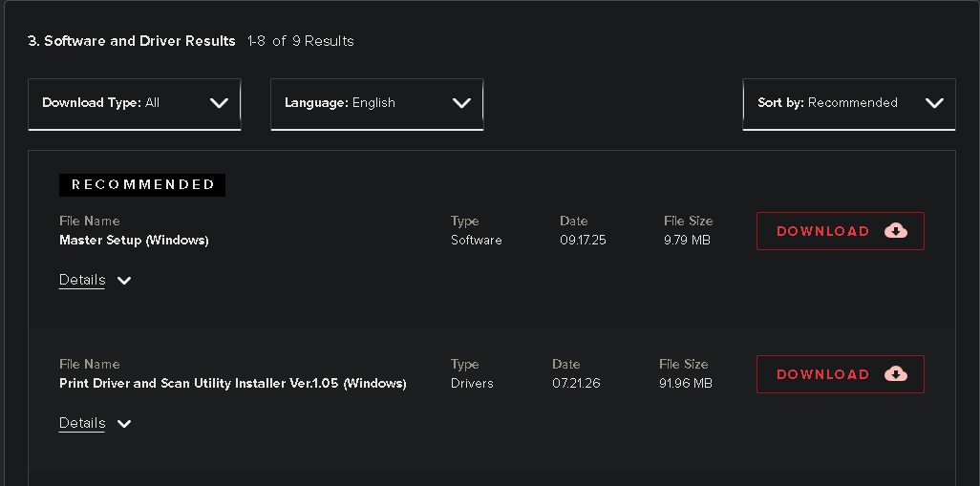980x486 pixels.
Task: Click the 91.96 MB file size
Action: [686, 383]
